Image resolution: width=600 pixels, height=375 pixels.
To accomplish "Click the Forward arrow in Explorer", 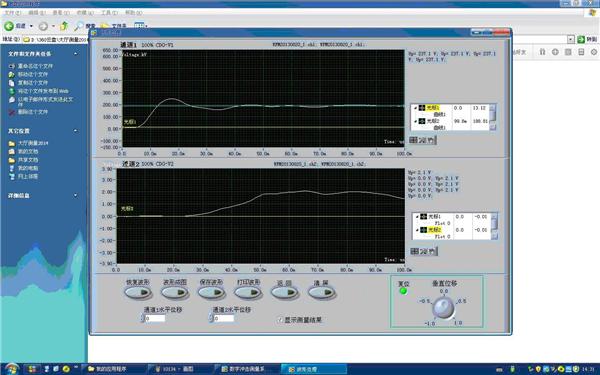I will (43, 26).
